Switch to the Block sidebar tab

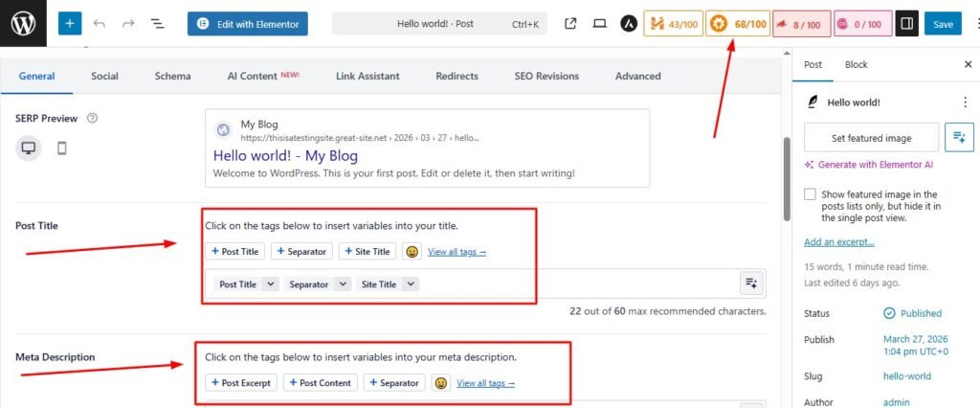click(857, 64)
